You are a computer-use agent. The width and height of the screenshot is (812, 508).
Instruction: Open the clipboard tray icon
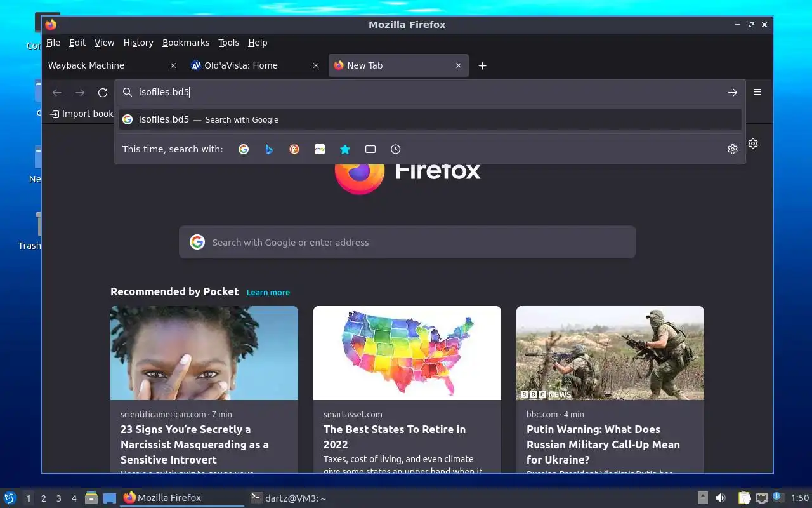click(x=745, y=498)
